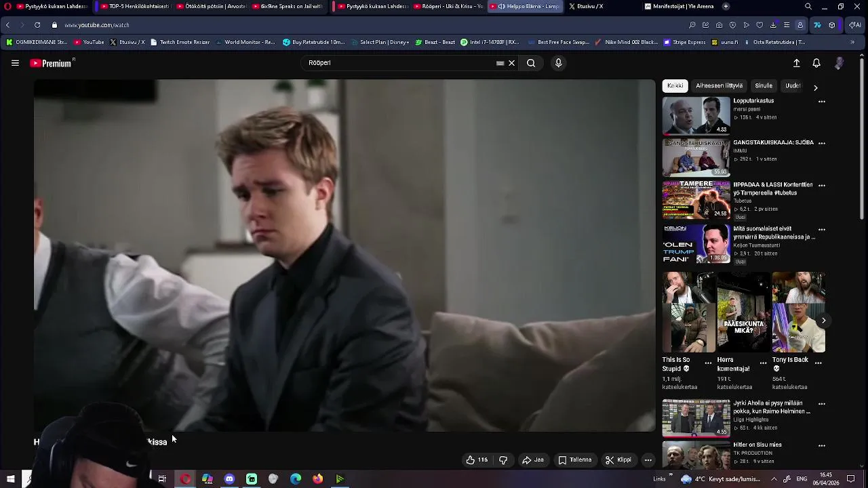Open This Is So Stupid short

point(689,312)
